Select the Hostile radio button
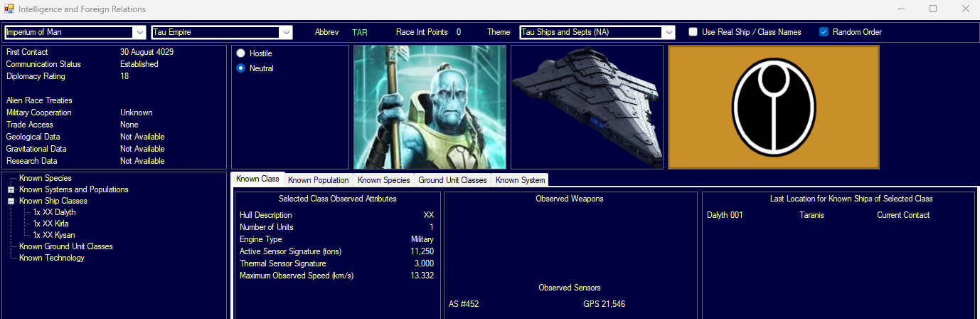 point(241,53)
